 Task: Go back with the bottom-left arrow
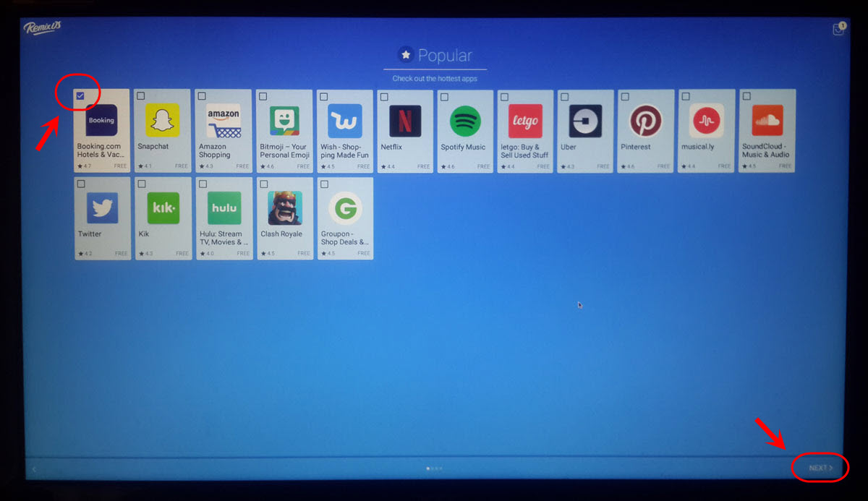[x=34, y=469]
